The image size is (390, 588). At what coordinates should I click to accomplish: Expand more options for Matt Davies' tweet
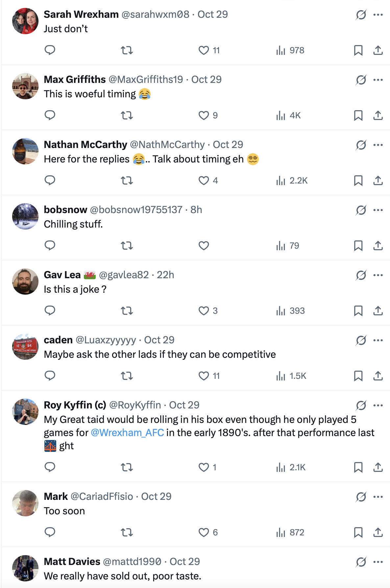[x=378, y=562]
